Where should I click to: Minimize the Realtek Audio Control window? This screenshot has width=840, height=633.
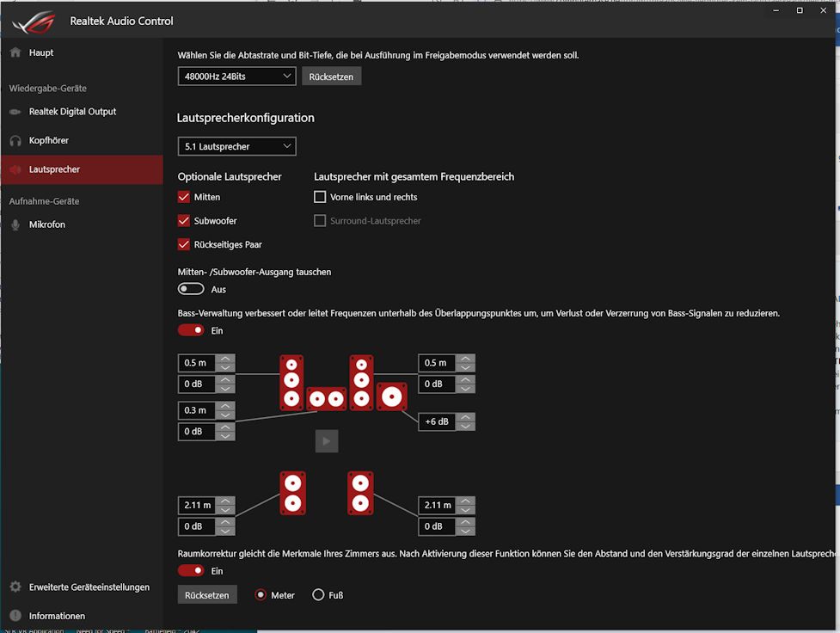pyautogui.click(x=776, y=10)
